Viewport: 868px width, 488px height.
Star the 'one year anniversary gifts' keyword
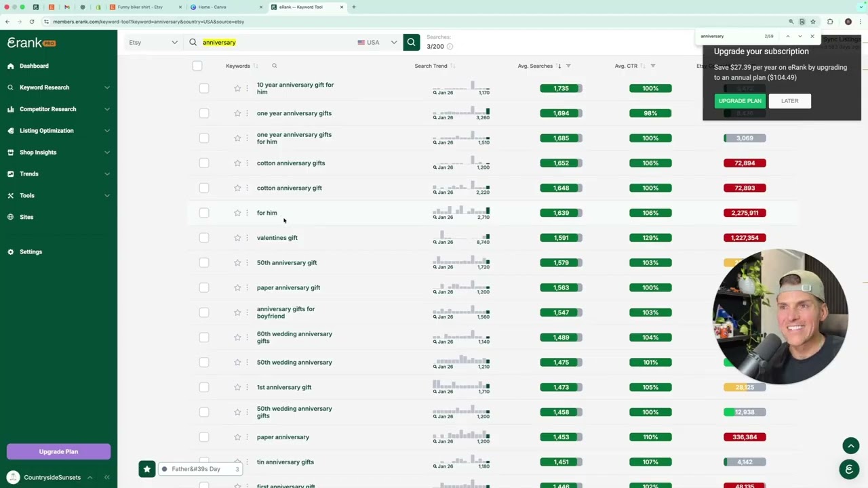tap(237, 113)
